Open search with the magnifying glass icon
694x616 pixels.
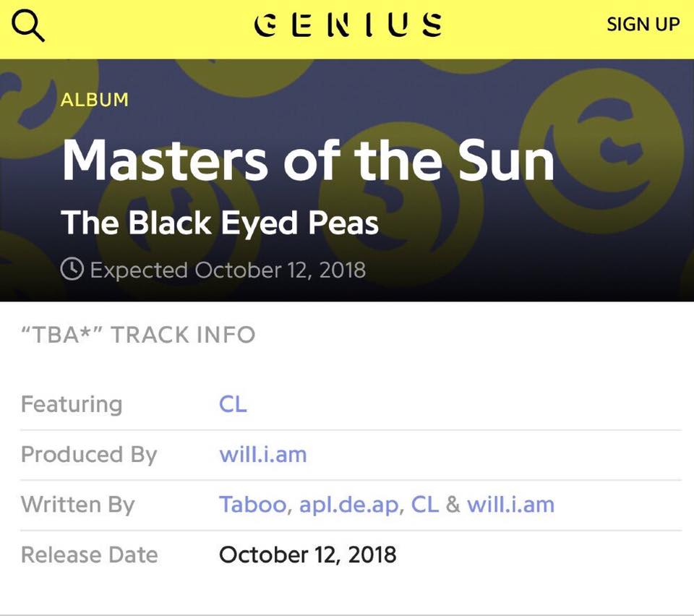click(x=29, y=26)
